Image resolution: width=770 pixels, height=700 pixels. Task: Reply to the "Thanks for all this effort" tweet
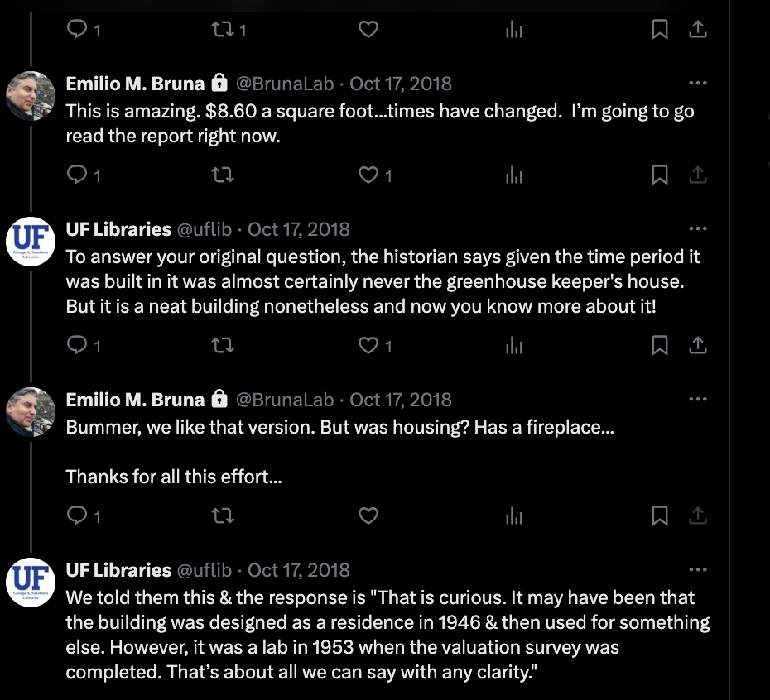[x=77, y=515]
